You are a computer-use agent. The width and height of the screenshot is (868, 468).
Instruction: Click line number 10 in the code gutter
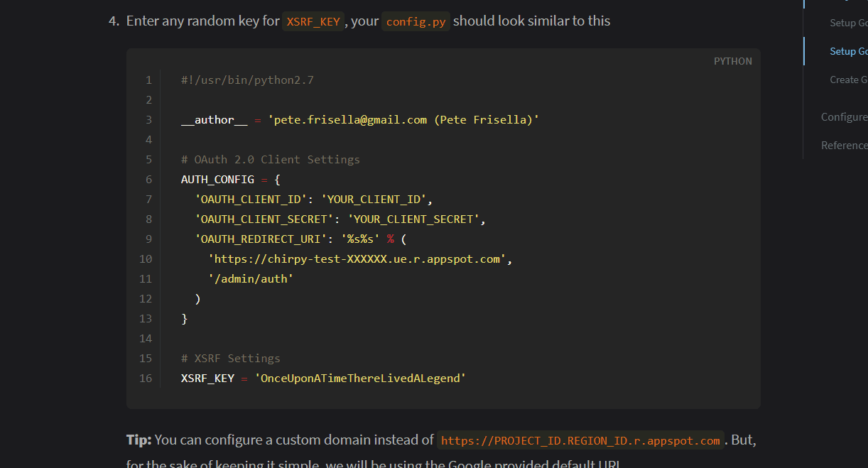click(146, 259)
